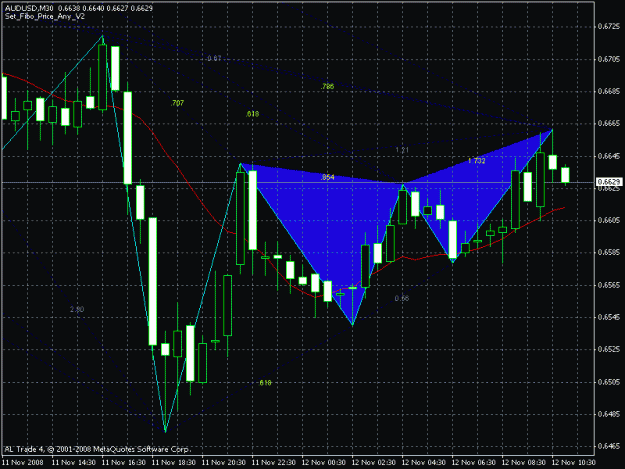This screenshot has height=469, width=625.
Task: Click the 0.6525 price axis label
Action: tap(609, 349)
